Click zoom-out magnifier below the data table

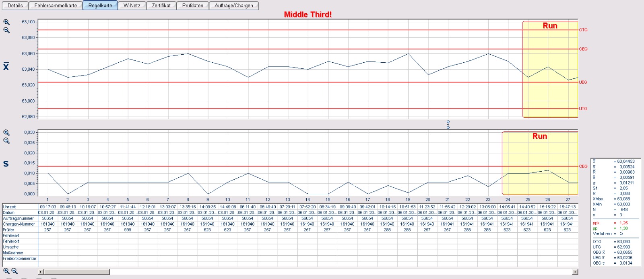[14, 271]
